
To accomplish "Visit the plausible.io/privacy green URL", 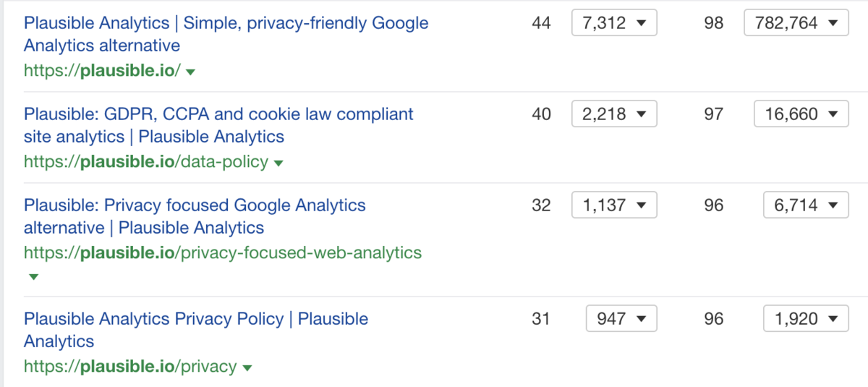I will (129, 367).
